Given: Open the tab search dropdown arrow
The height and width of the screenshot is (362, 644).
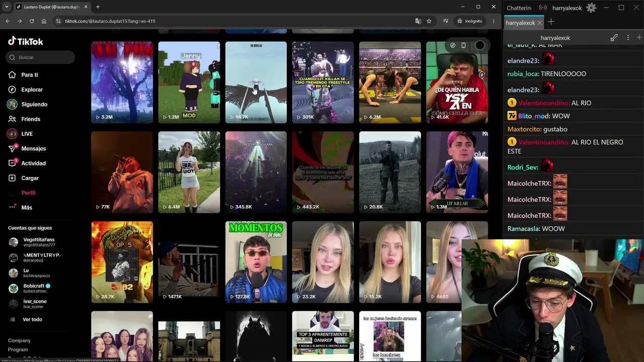Looking at the screenshot, I should 7,7.
